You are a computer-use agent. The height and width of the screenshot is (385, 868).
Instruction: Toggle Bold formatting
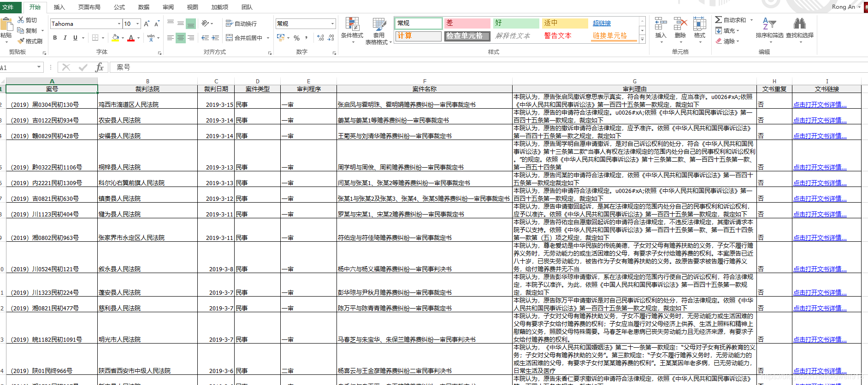[55, 38]
